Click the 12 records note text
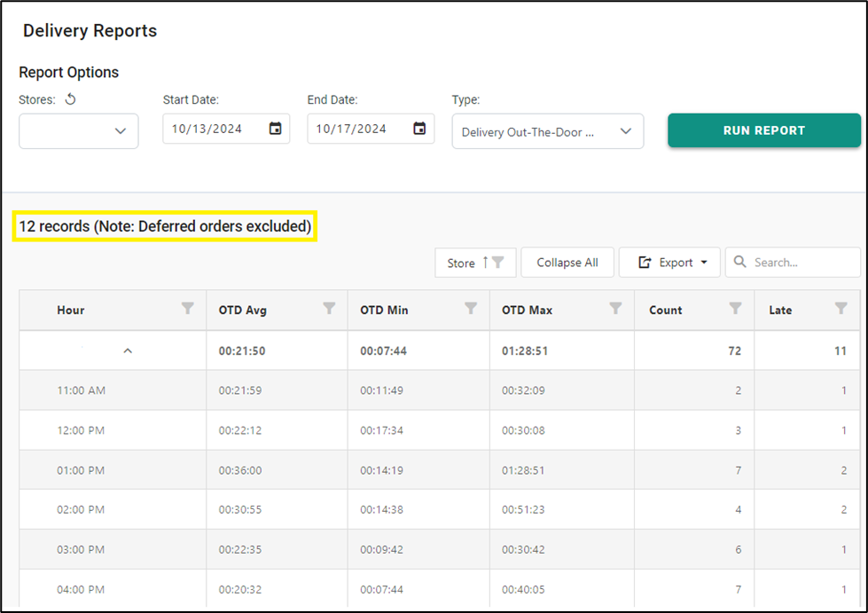868x613 pixels. (165, 226)
